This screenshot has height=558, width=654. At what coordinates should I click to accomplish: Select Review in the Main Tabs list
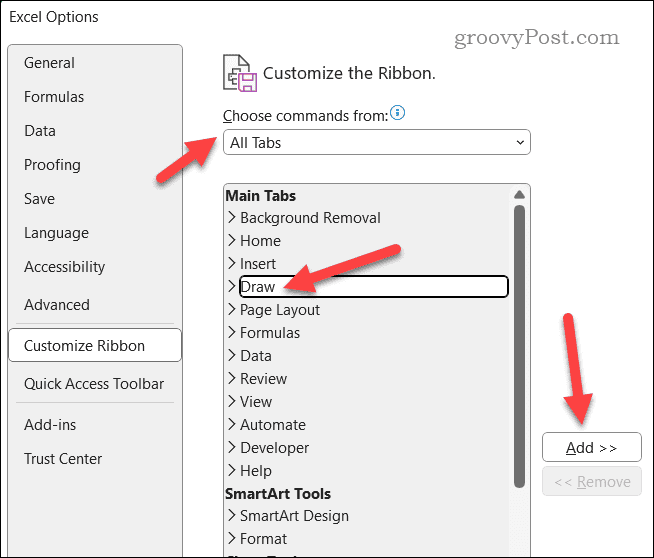pos(264,379)
